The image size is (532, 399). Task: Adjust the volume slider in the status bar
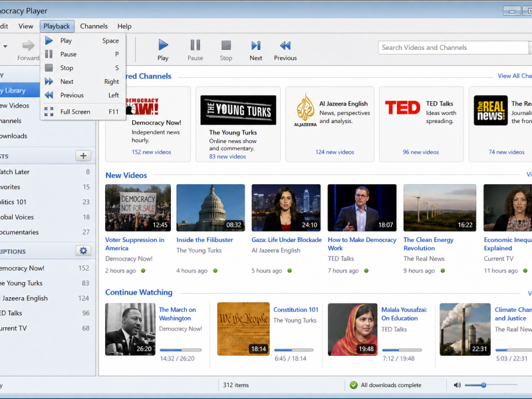491,385
